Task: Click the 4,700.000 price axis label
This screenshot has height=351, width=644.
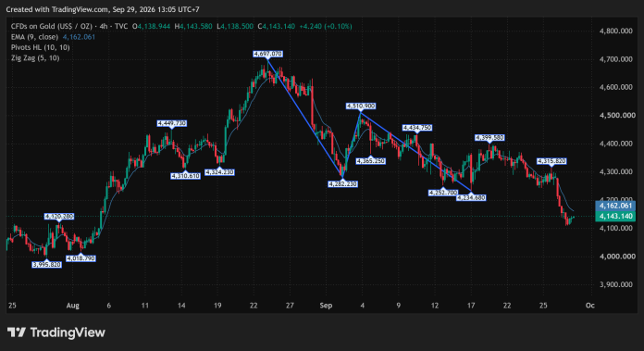Action: click(616, 59)
